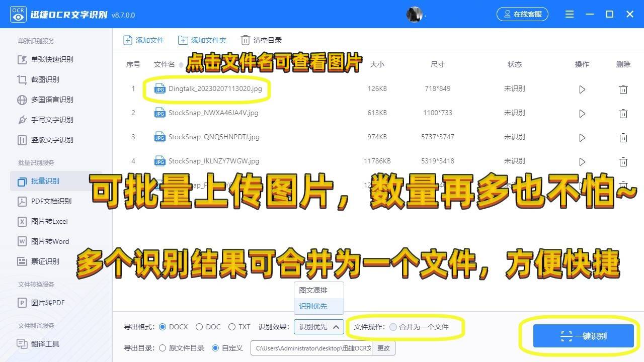Image resolution: width=644 pixels, height=362 pixels.
Task: Start recognition for StockSnap_NWXA46JA4V.jpg
Action: point(582,114)
